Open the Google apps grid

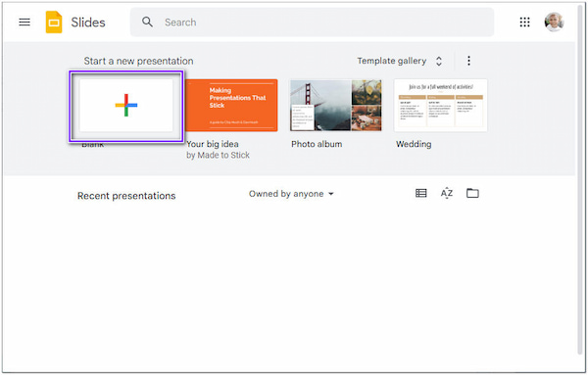point(524,23)
